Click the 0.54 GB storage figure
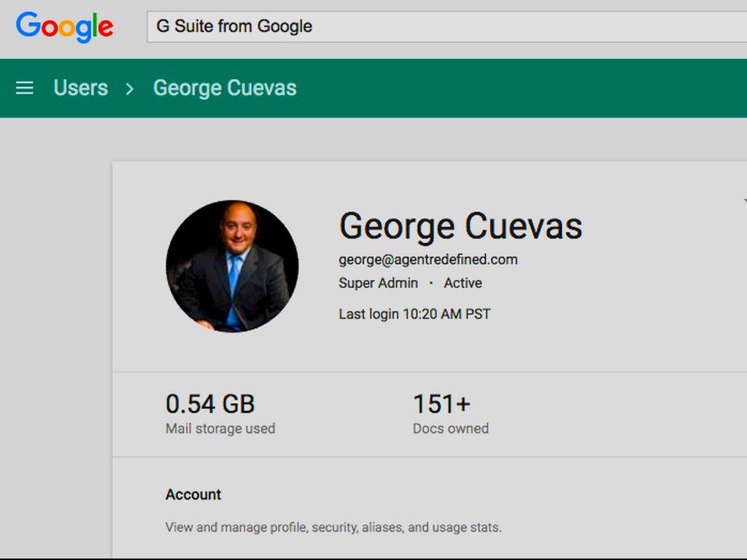Viewport: 747px width, 560px height. point(210,404)
